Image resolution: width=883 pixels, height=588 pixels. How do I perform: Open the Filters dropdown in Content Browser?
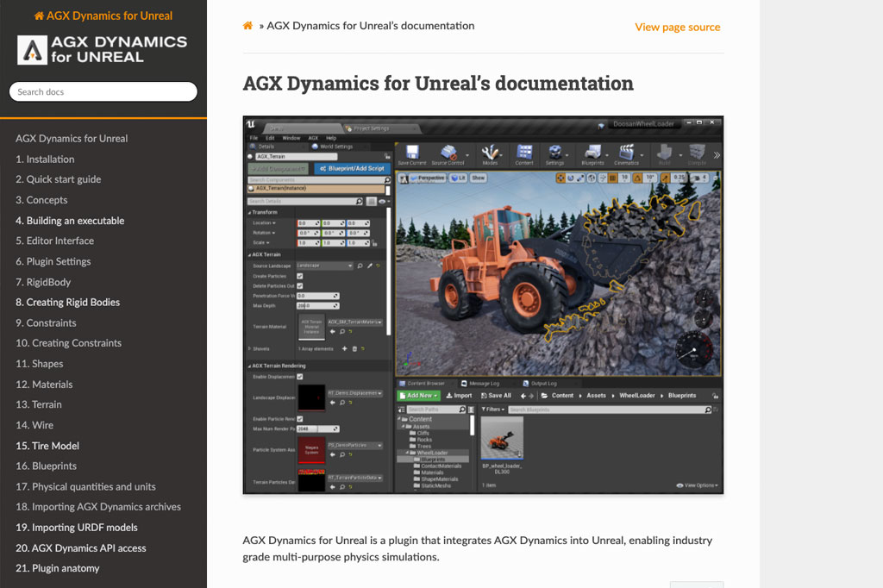492,410
